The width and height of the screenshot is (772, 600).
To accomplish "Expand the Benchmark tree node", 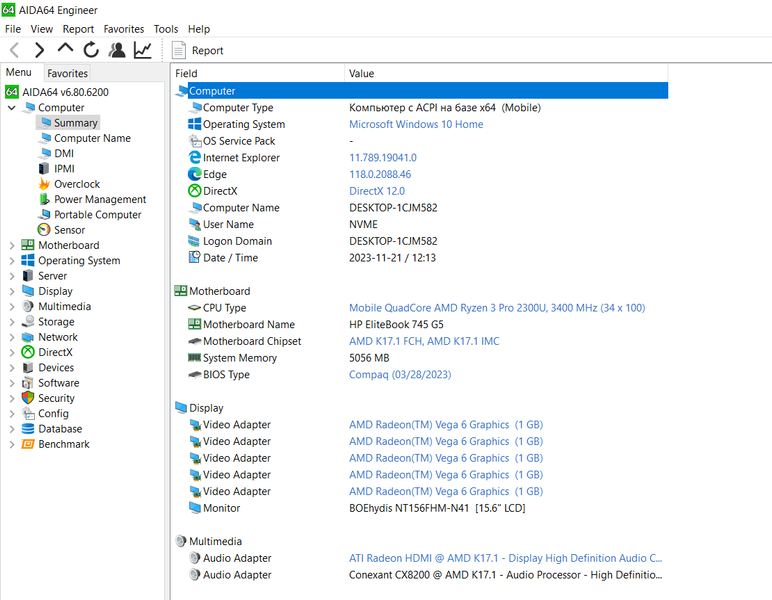I will coord(12,444).
